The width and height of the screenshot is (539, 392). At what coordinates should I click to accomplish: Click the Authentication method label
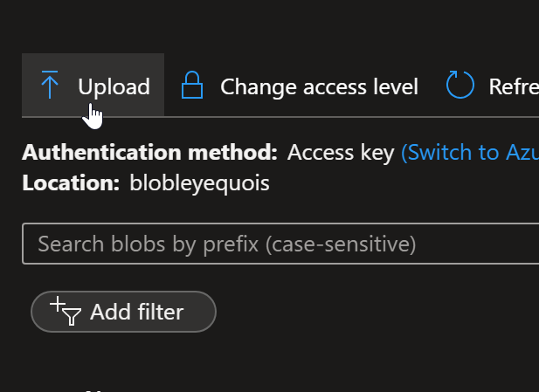pyautogui.click(x=149, y=152)
